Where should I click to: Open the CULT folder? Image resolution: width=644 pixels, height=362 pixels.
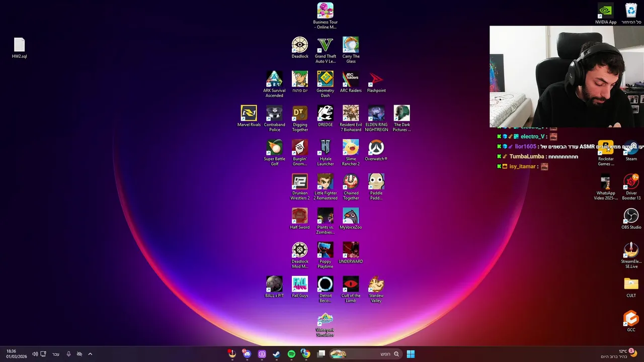point(631,287)
